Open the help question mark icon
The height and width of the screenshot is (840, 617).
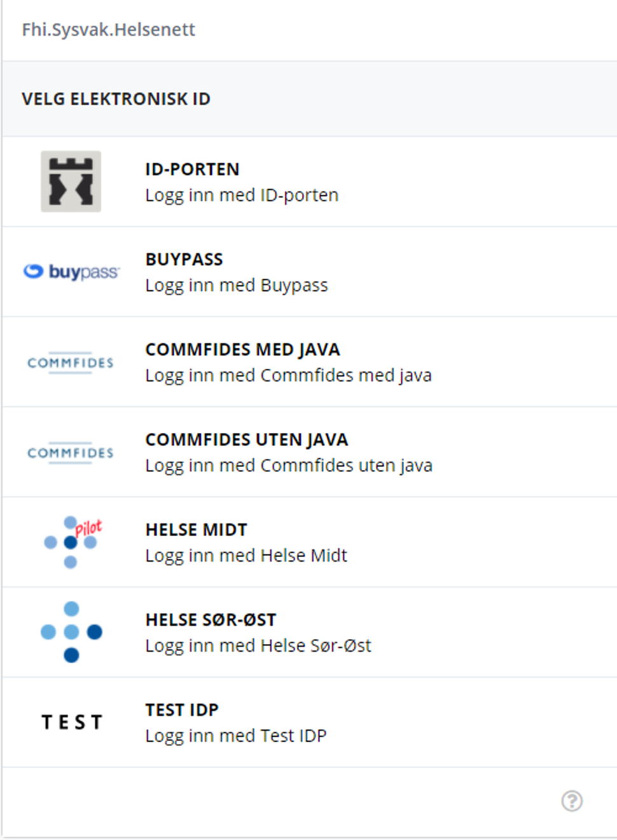click(x=572, y=801)
